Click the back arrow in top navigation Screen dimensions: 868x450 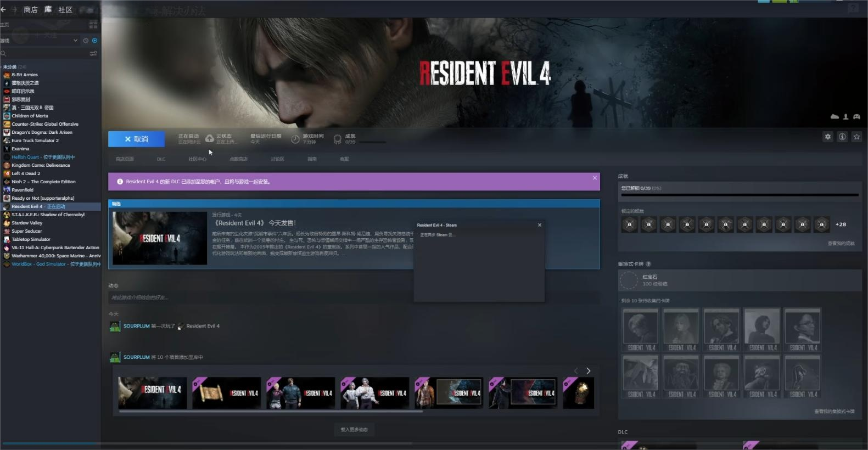pyautogui.click(x=4, y=9)
